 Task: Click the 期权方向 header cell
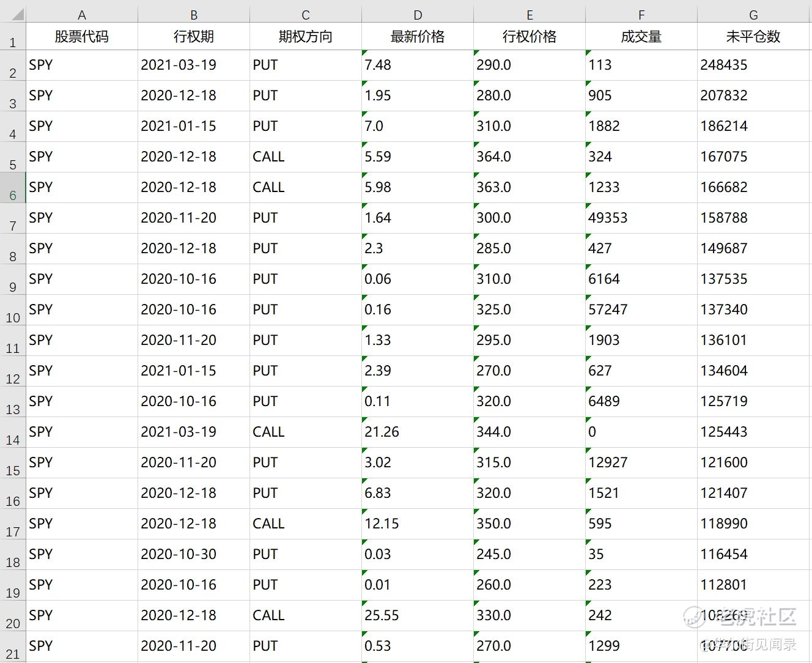pos(306,37)
